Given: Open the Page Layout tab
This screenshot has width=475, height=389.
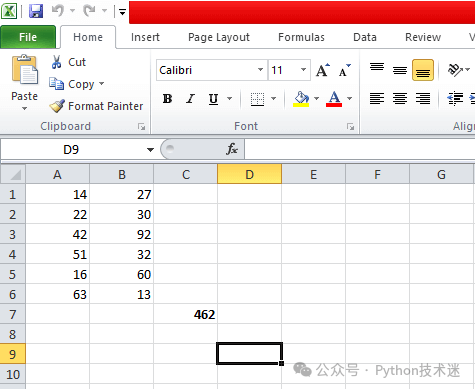Looking at the screenshot, I should coord(219,37).
